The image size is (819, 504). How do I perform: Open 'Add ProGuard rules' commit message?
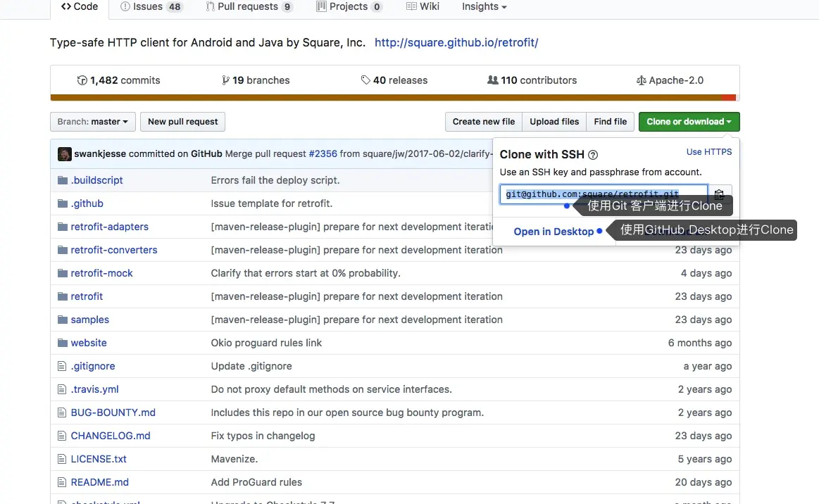point(256,483)
